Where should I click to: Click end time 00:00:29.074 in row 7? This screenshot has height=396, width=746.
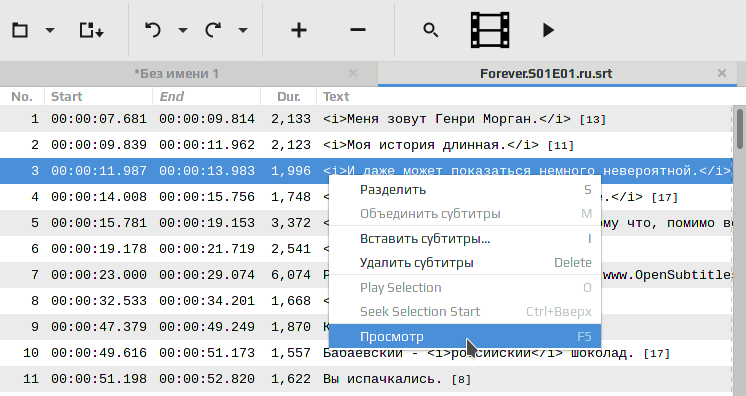[206, 275]
